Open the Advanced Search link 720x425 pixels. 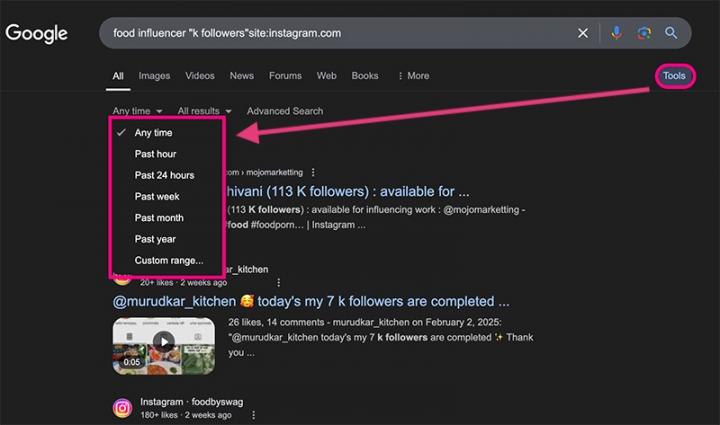285,111
